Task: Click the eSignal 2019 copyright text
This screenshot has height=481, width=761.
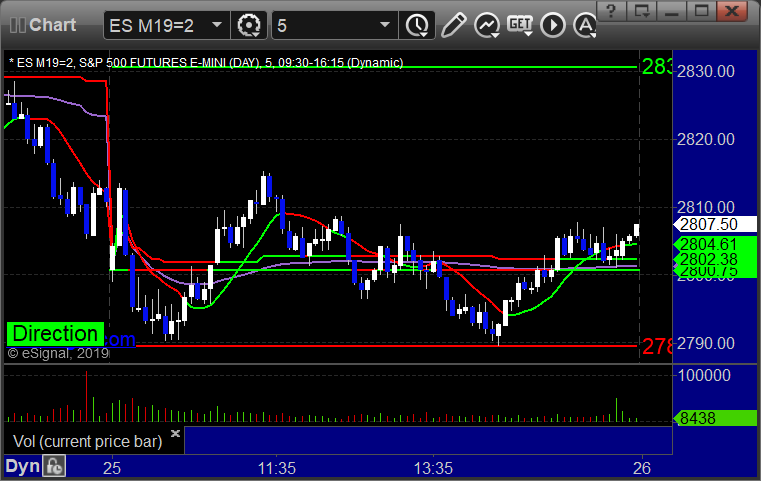Action: click(58, 353)
